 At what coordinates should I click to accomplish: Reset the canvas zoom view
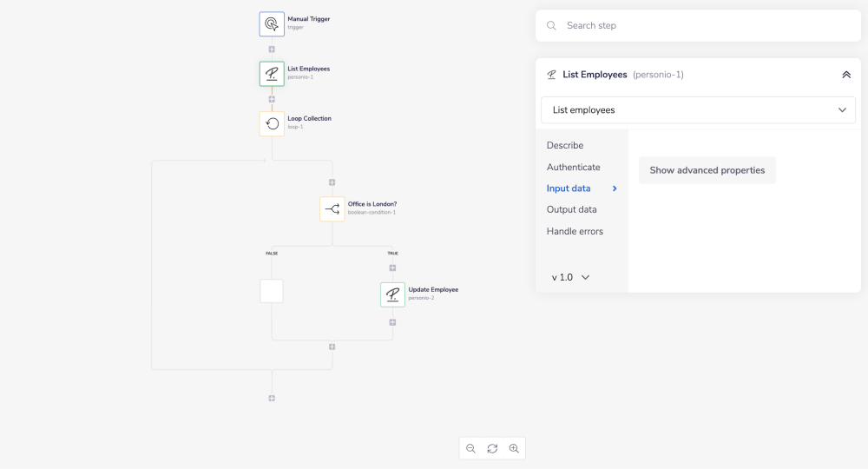(x=492, y=448)
